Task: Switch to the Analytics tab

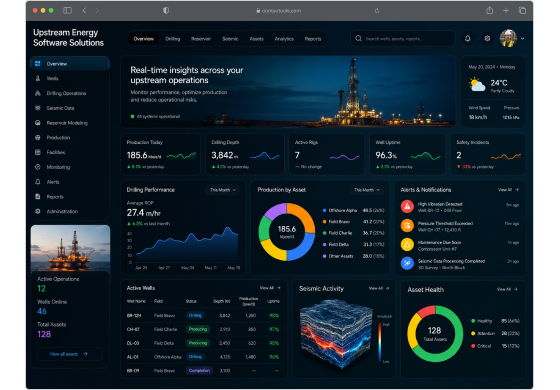Action: coord(284,39)
